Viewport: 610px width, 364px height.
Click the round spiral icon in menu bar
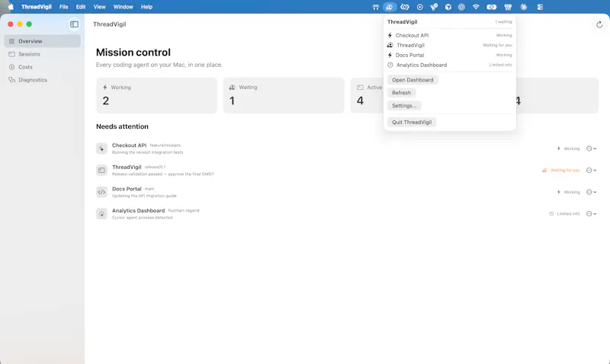[461, 7]
